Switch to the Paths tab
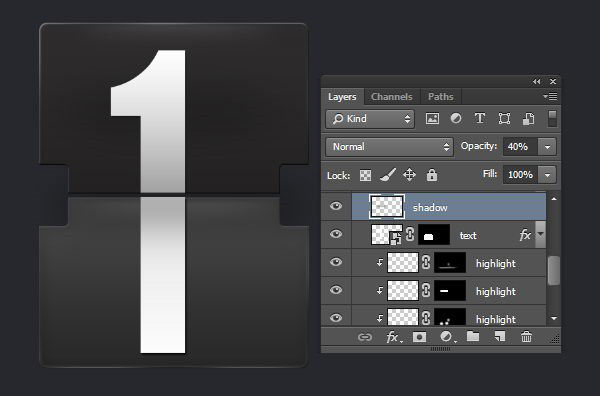 pos(441,97)
